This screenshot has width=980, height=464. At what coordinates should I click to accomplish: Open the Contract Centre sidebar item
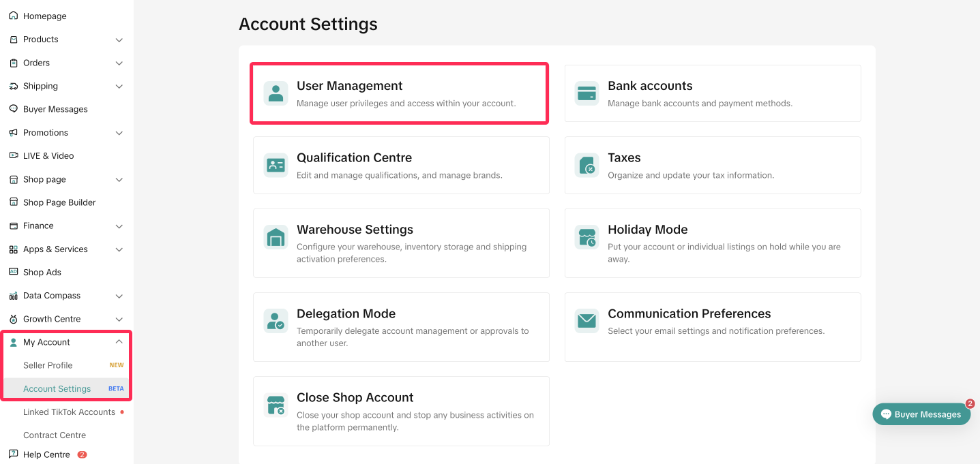tap(55, 435)
